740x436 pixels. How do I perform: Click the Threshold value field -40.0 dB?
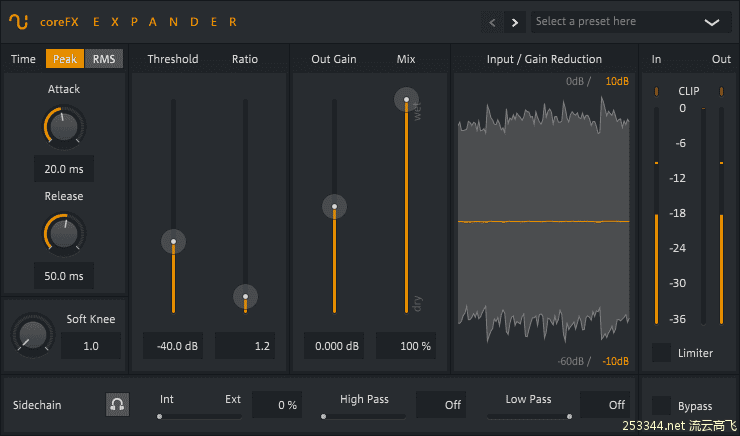[173, 346]
